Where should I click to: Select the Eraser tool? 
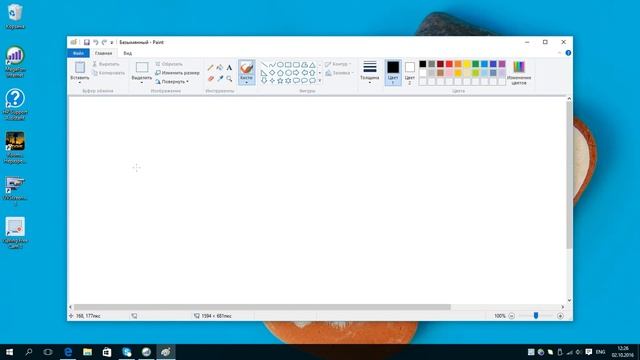(x=211, y=78)
